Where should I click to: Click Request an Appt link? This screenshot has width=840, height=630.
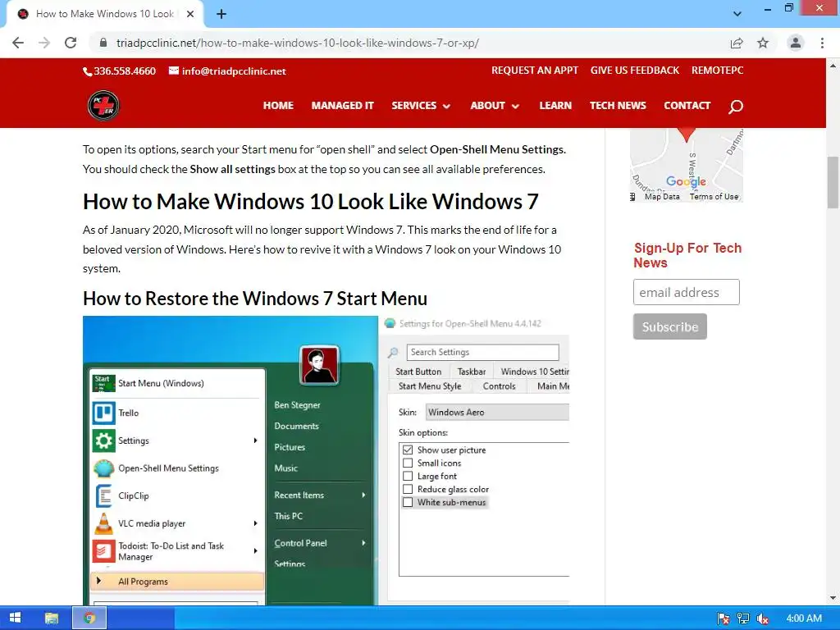[535, 71]
